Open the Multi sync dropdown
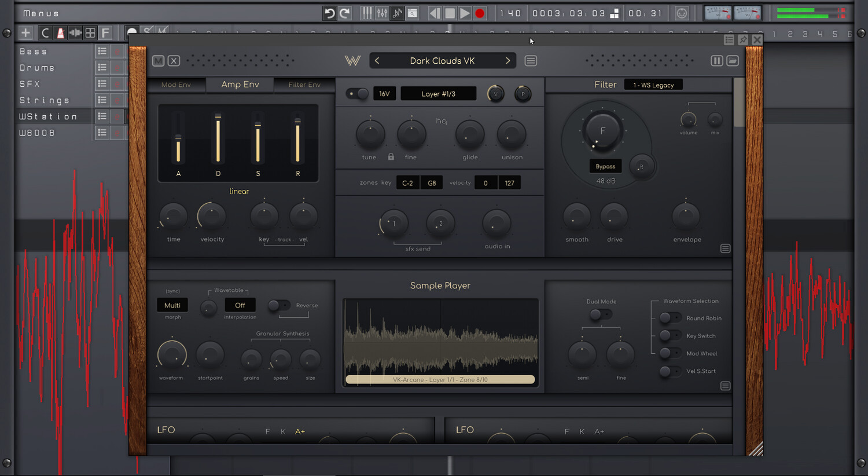The height and width of the screenshot is (476, 868). [x=172, y=305]
